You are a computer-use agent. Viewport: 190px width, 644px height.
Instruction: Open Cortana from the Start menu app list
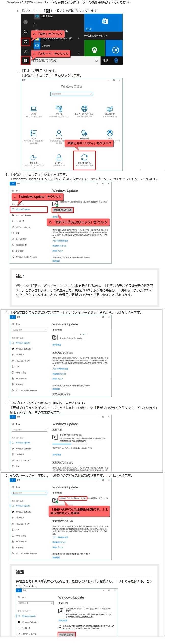[46, 46]
